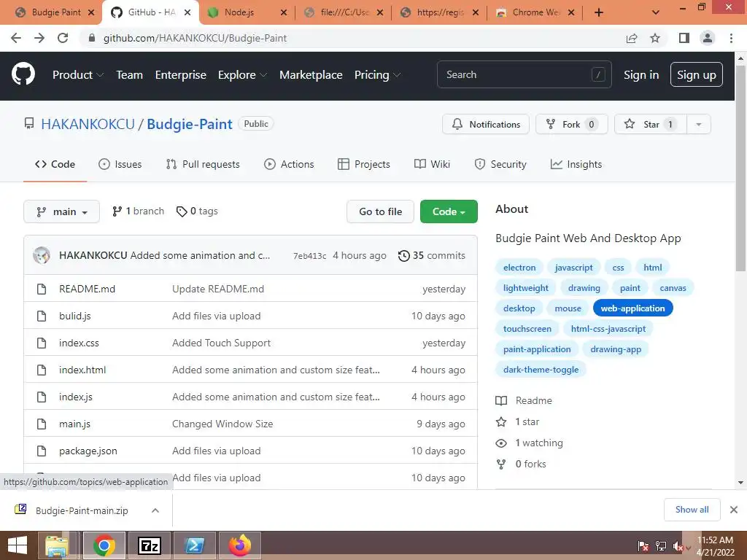Click into the GitHub Search field
Viewport: 747px width, 560px height.
point(524,75)
